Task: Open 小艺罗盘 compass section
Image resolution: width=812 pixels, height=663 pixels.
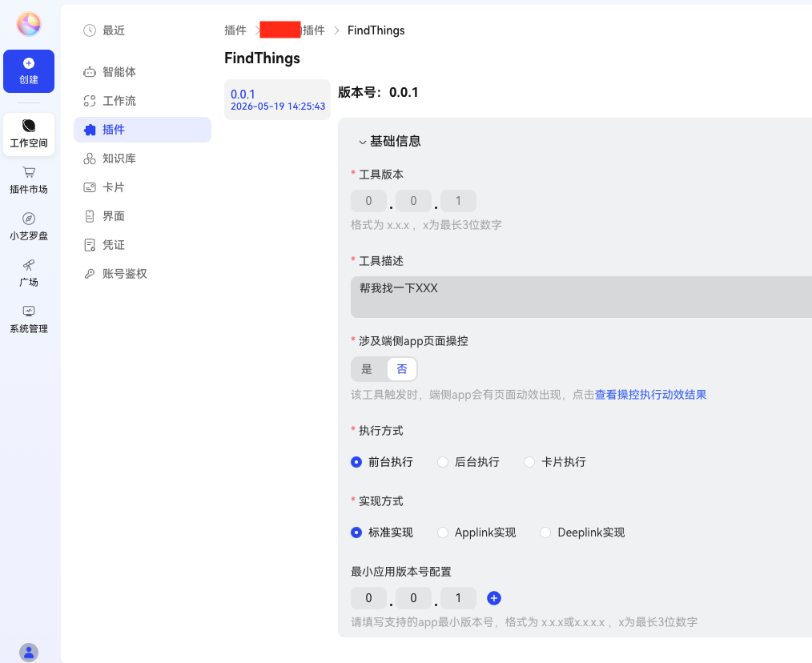Action: [x=29, y=227]
